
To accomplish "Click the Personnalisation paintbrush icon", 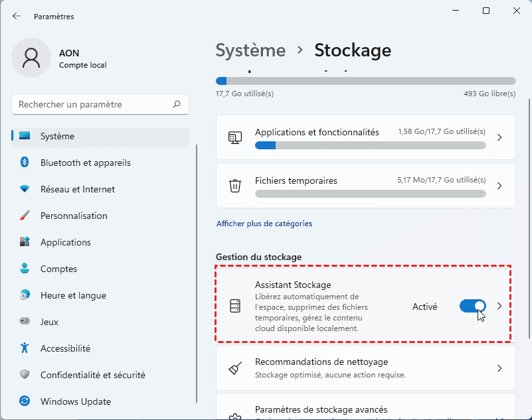I will (x=25, y=216).
